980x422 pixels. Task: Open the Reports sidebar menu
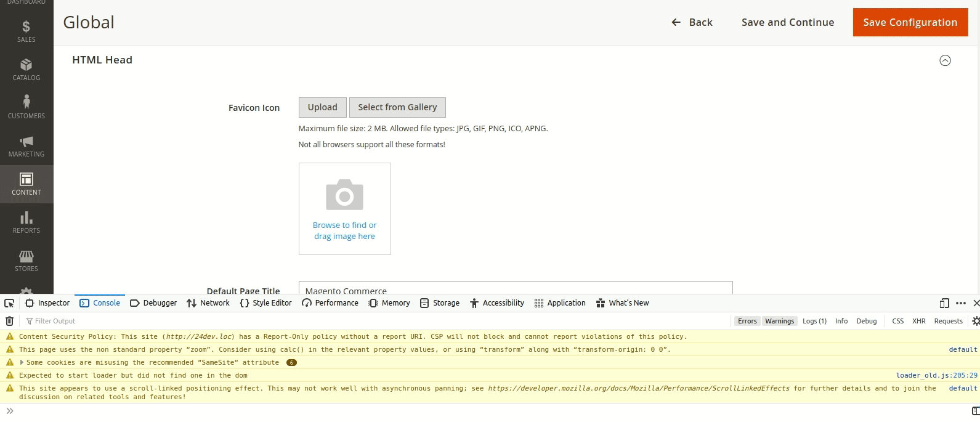click(26, 222)
